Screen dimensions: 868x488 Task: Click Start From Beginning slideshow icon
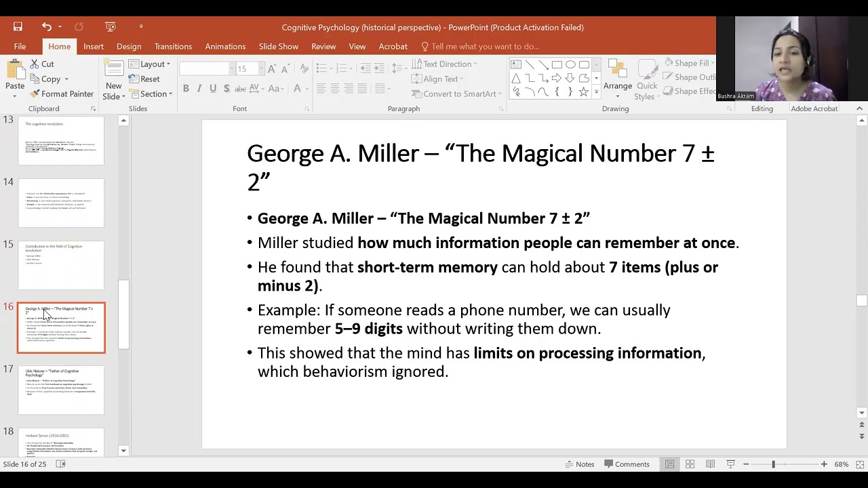(x=111, y=26)
